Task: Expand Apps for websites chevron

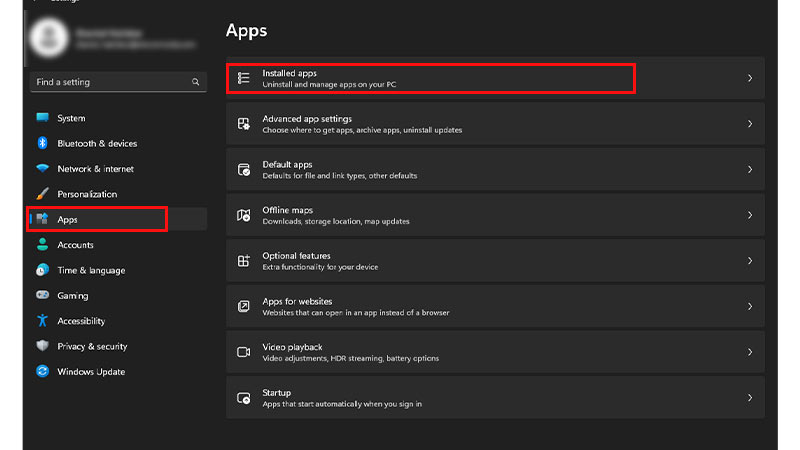Action: (x=749, y=306)
